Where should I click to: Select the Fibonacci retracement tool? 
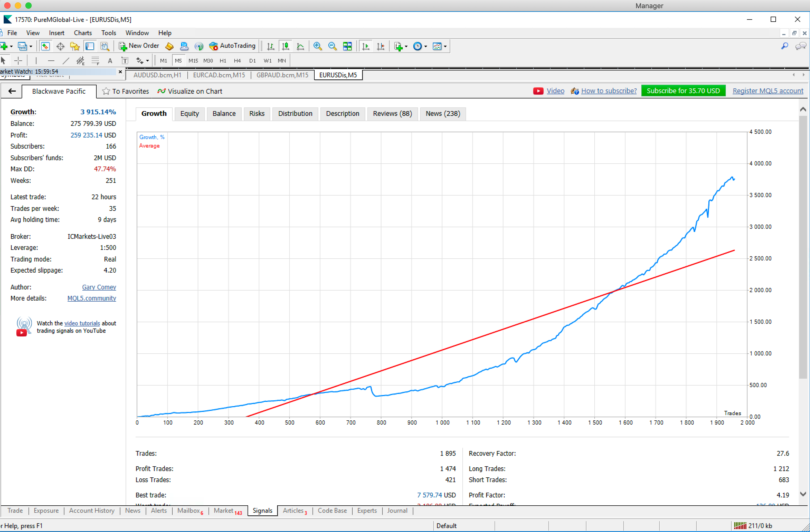point(95,61)
